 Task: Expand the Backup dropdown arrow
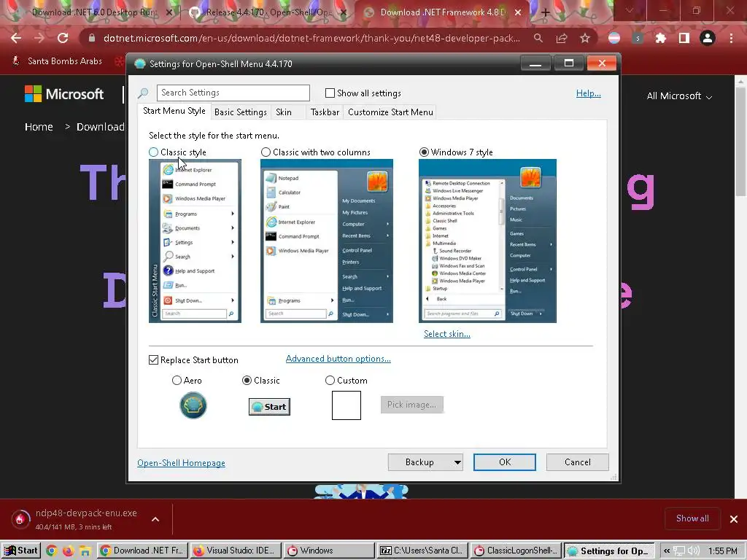tap(457, 462)
